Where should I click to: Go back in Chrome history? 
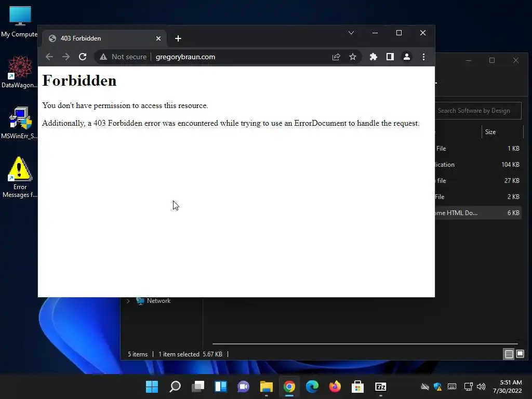[x=49, y=57]
